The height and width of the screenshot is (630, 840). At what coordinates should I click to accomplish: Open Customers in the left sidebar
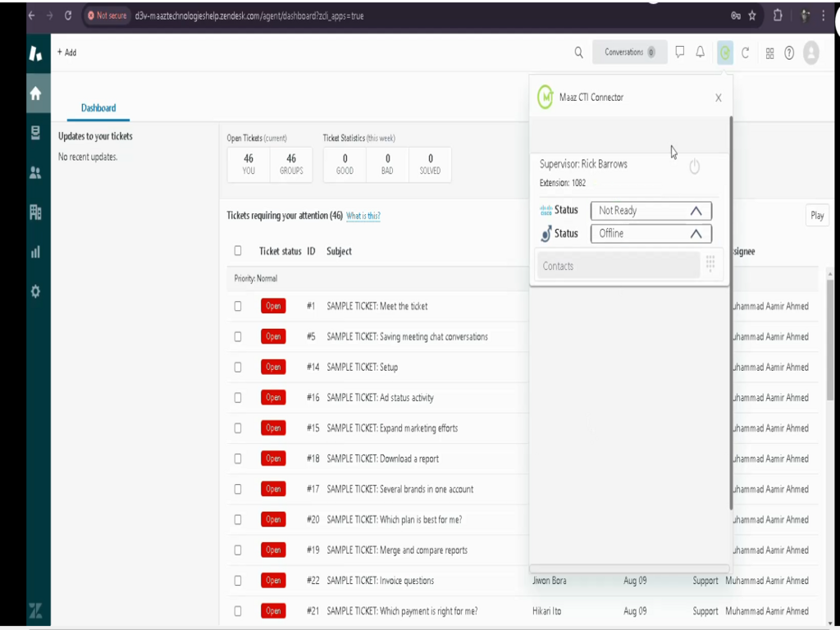tap(35, 172)
